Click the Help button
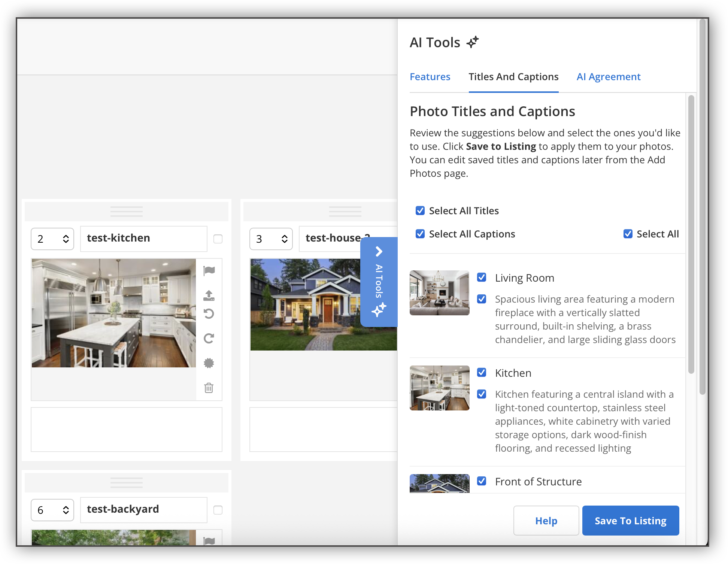This screenshot has width=728, height=564. 546,521
